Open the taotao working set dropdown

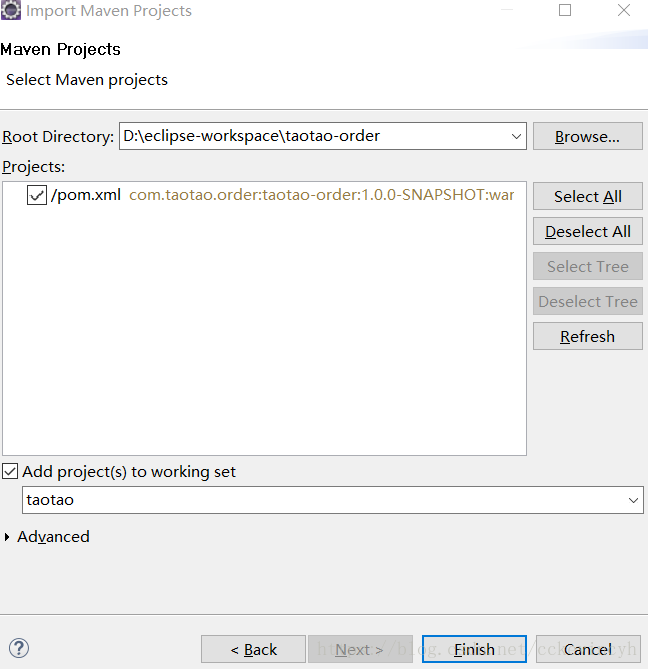pos(633,500)
